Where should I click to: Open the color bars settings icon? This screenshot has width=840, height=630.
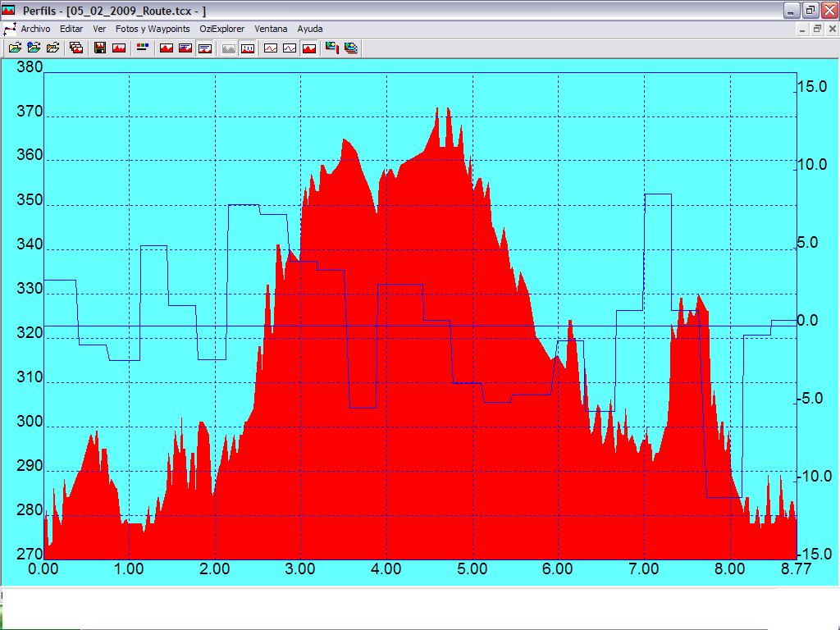click(143, 48)
